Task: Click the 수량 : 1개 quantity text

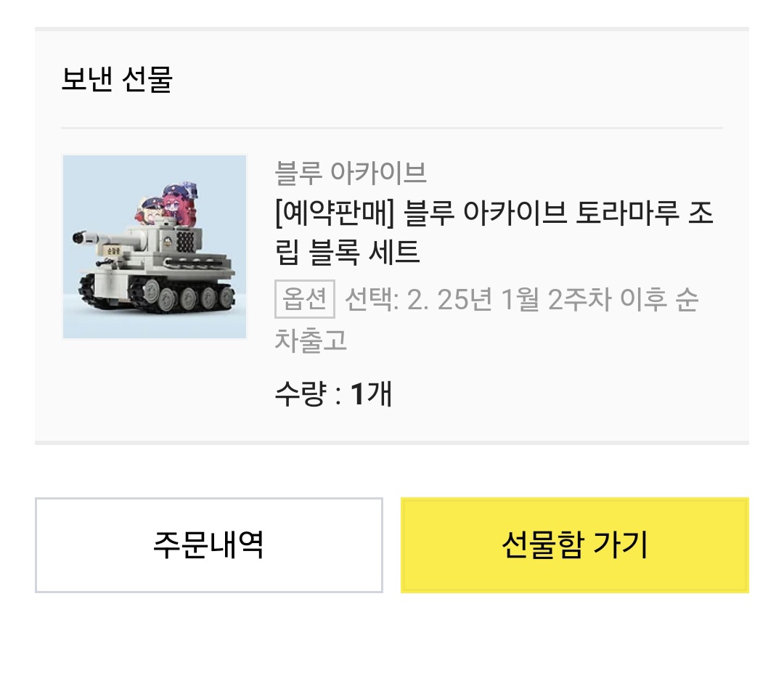Action: (x=333, y=394)
